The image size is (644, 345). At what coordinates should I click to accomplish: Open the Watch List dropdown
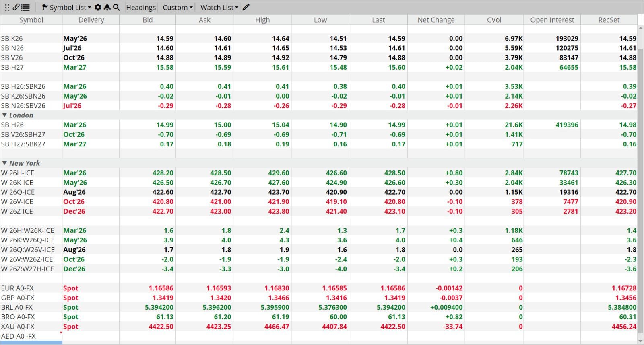[219, 7]
